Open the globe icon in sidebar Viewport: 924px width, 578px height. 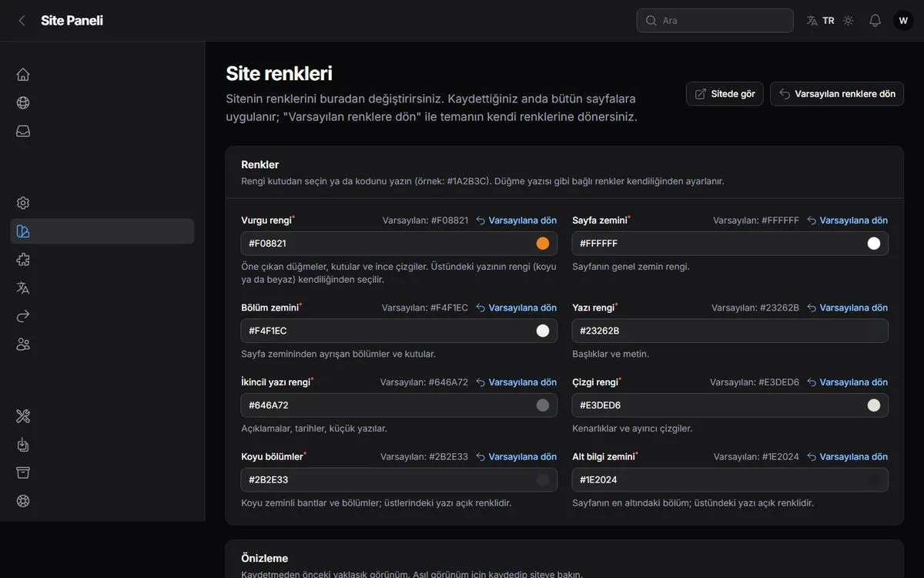[23, 102]
